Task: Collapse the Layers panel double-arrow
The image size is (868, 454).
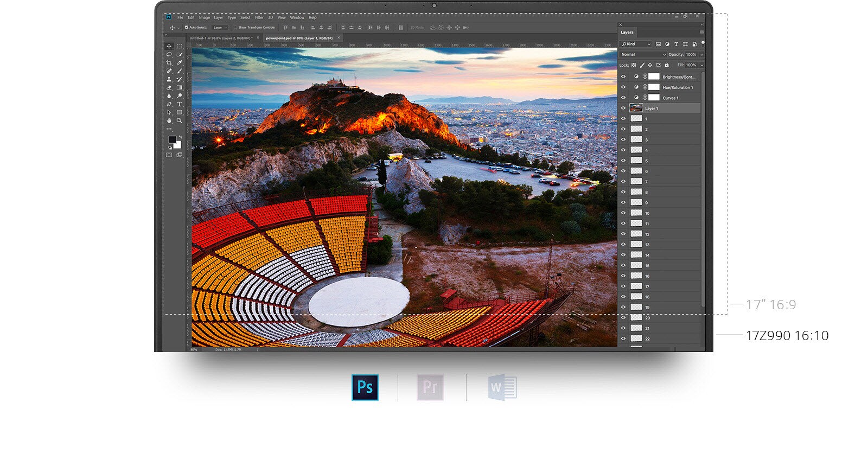Action: 702,24
